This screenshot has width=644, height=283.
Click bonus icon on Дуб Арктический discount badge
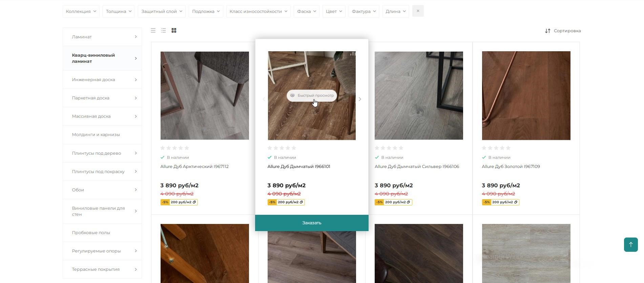[194, 202]
